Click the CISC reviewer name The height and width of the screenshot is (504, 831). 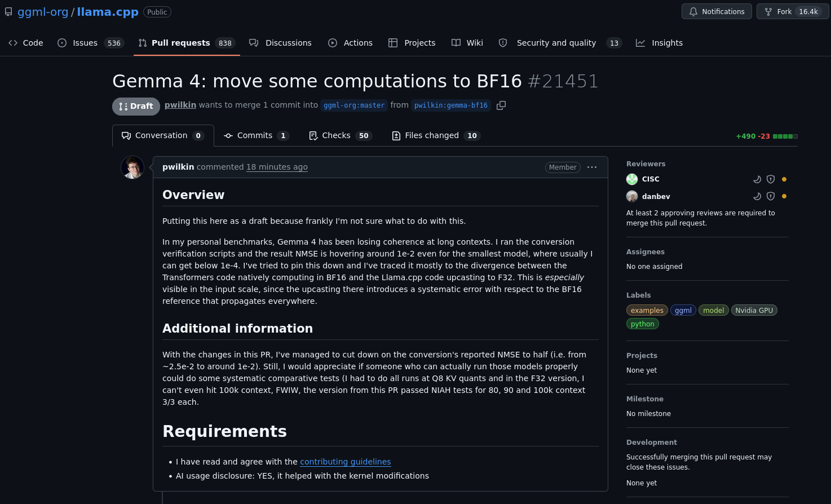(x=651, y=179)
